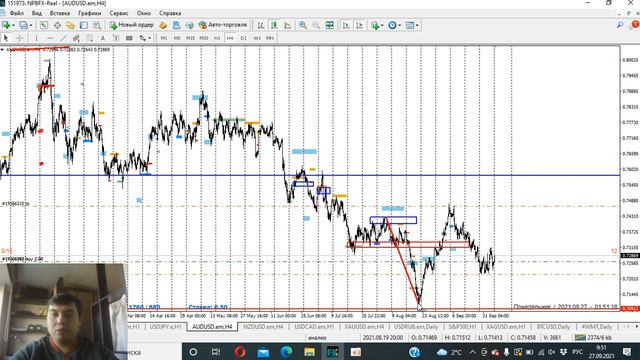The height and width of the screenshot is (360, 640).
Task: Switch to M30 timeframe
Action: 204,38
